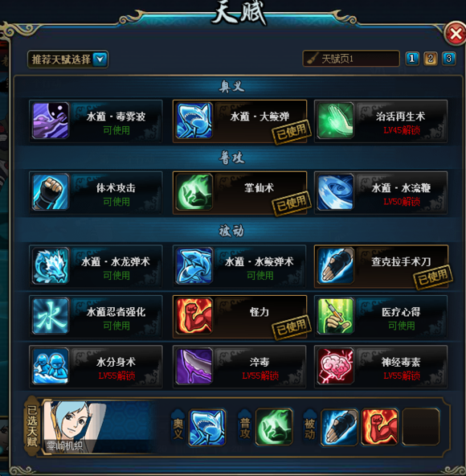Close the 天赋 talent window
The height and width of the screenshot is (476, 466).
click(x=455, y=34)
